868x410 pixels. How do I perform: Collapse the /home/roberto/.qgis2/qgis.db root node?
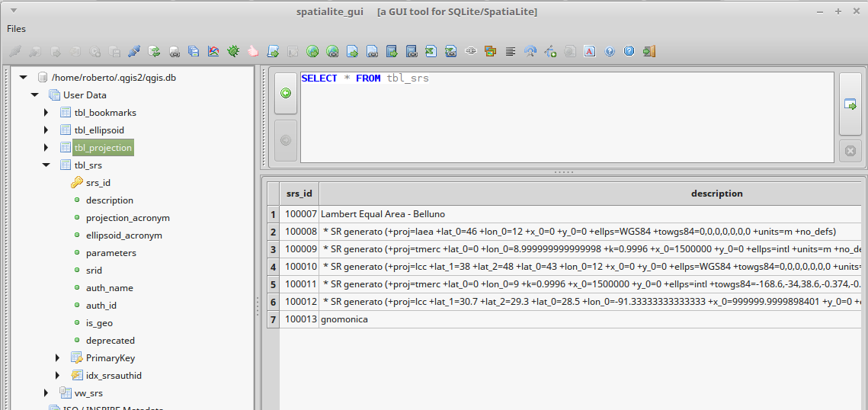24,78
